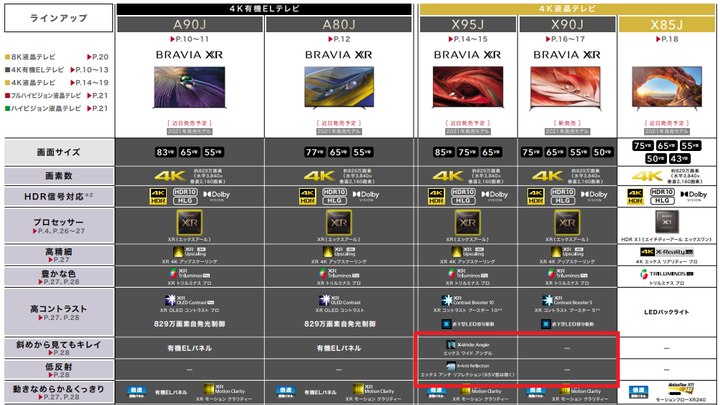720x405 pixels.
Task: Click the Triluminos logo in X85J column
Action: pyautogui.click(x=667, y=274)
